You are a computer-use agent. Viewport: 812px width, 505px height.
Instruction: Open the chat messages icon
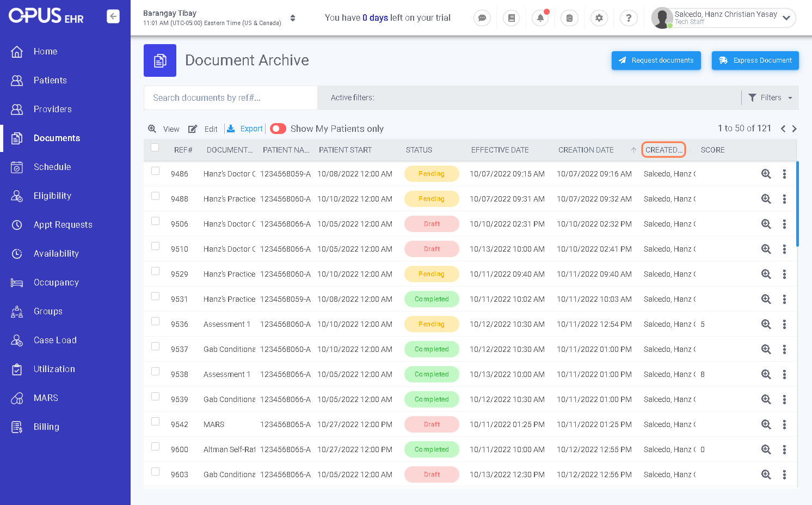[x=482, y=18]
